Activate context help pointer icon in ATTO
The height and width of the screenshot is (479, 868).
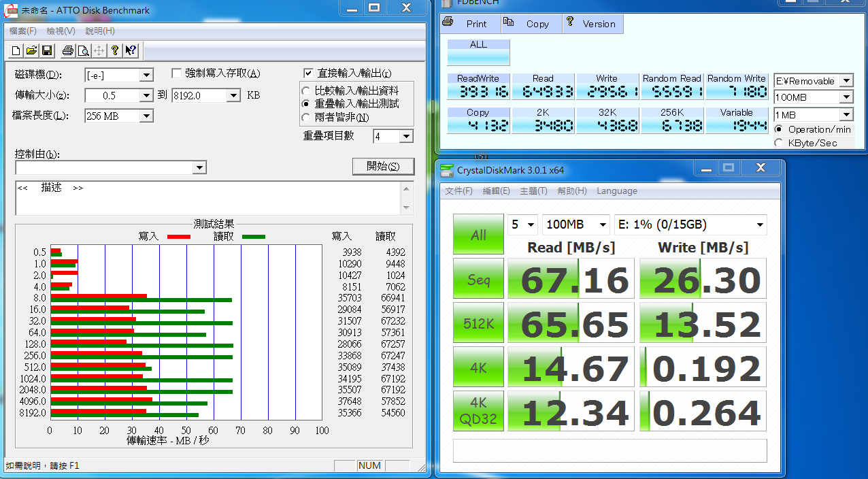coord(131,50)
